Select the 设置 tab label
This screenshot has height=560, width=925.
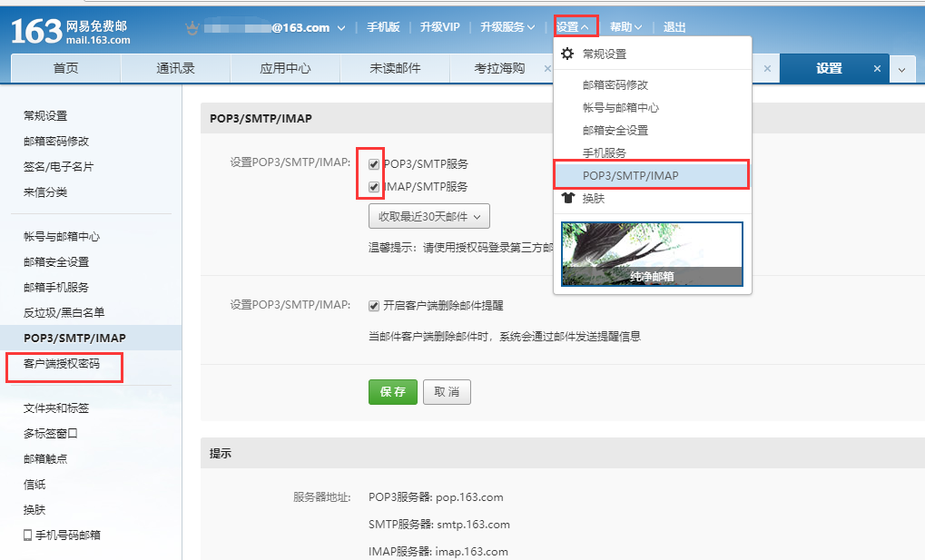pyautogui.click(x=829, y=68)
